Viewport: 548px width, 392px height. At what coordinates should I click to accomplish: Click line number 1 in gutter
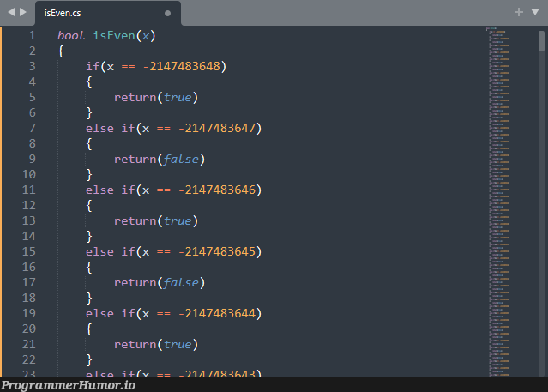pyautogui.click(x=32, y=36)
